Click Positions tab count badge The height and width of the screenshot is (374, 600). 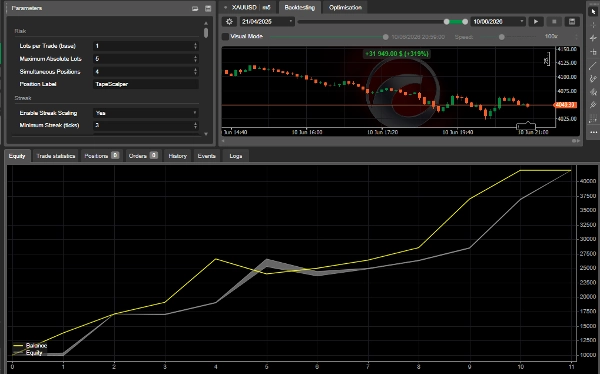tap(115, 155)
